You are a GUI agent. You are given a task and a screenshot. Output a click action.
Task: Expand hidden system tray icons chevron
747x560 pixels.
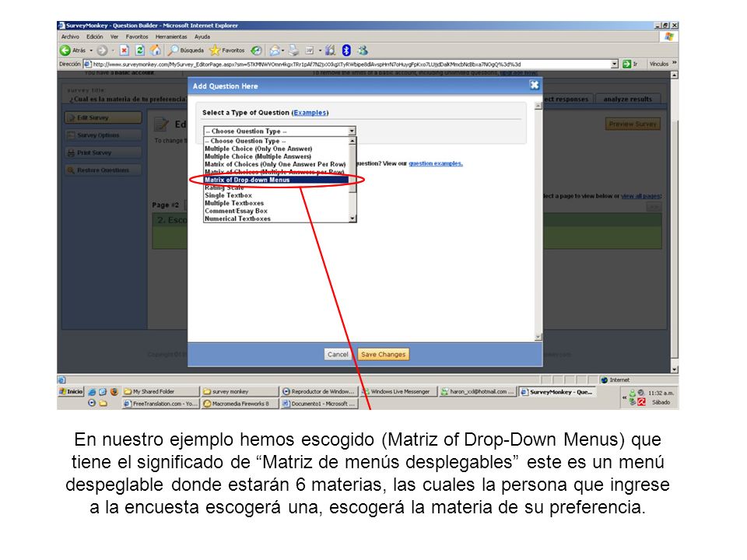coord(624,397)
